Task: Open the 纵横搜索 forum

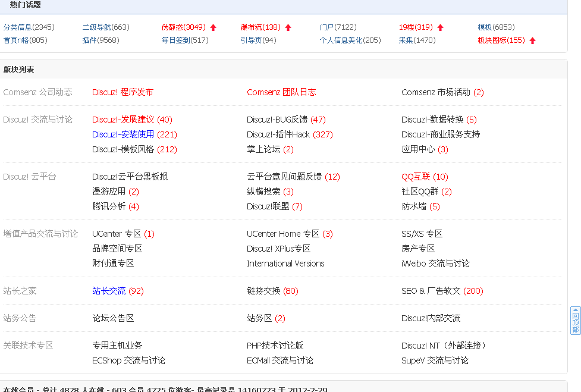Action: click(x=263, y=191)
